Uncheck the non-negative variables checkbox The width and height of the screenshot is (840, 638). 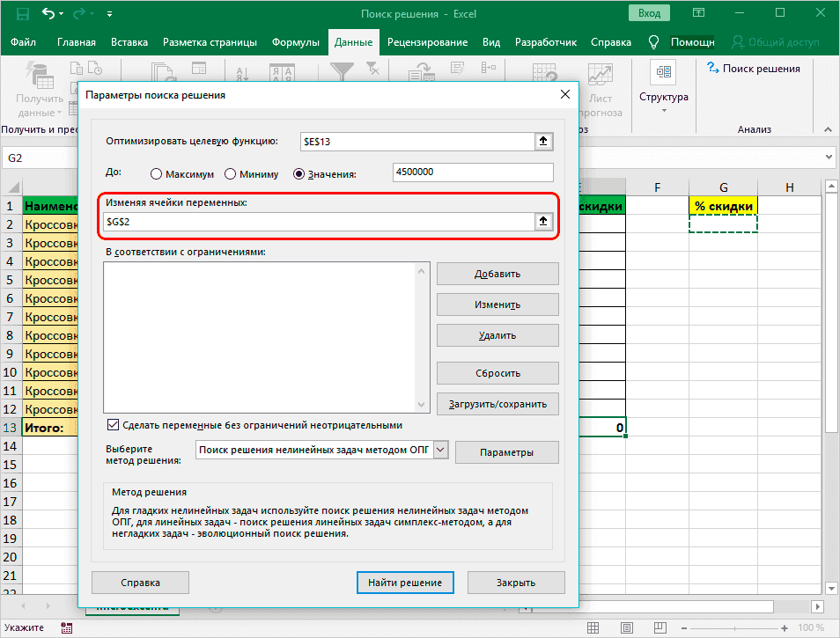[112, 425]
